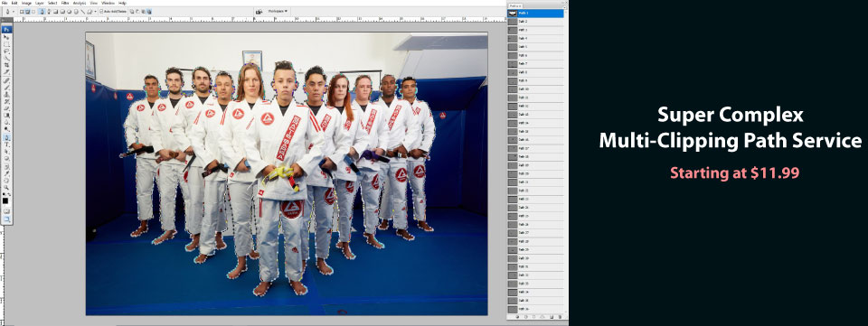This screenshot has width=868, height=326.
Task: Choose the Rectangle shape in options bar
Action: tap(55, 11)
